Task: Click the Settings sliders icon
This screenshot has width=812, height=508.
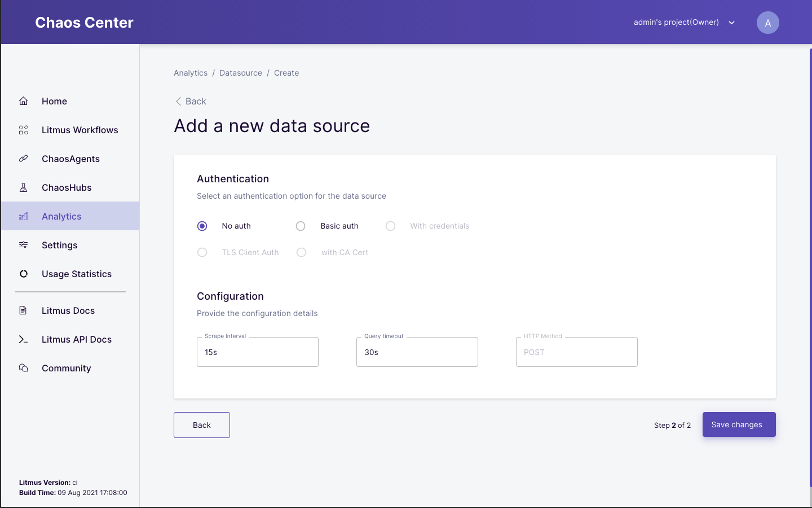Action: [23, 245]
